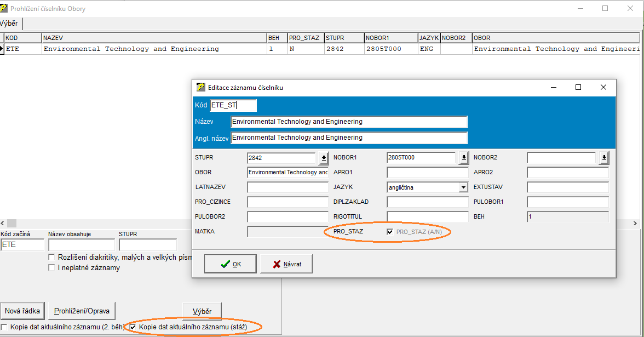Toggle the PRO_STAZ (A/N) checkbox

point(390,232)
